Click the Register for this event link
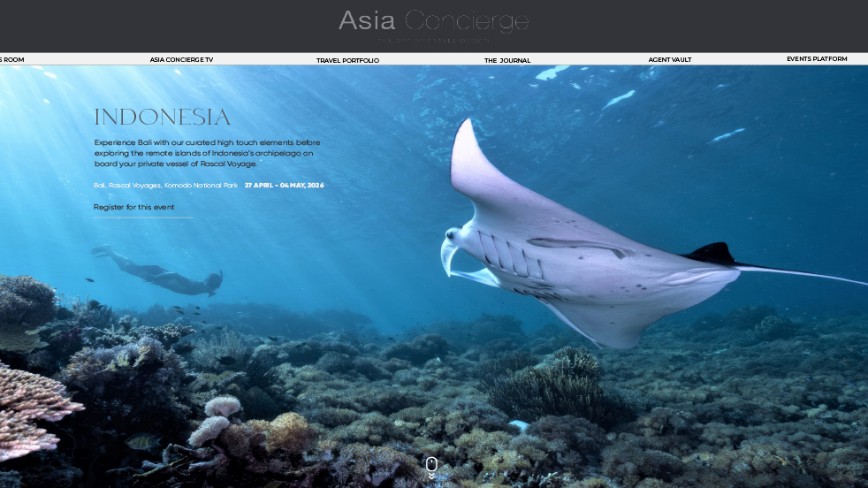Image resolution: width=868 pixels, height=488 pixels. tap(133, 207)
